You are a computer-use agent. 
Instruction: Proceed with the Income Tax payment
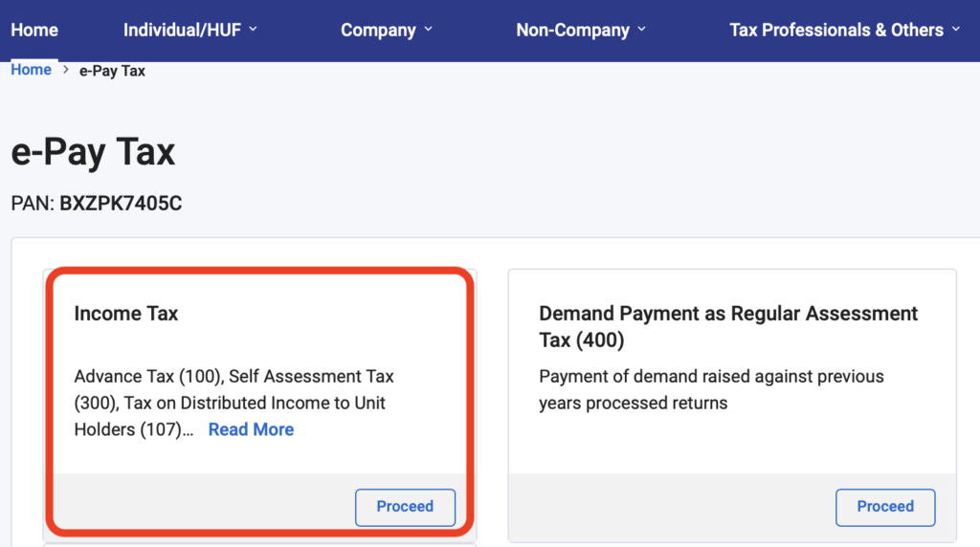coord(405,507)
